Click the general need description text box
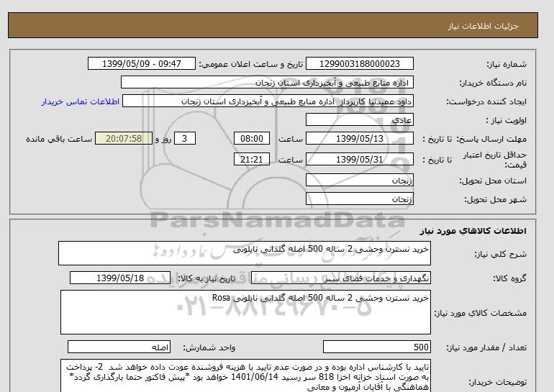The height and width of the screenshot is (392, 554). point(245,253)
